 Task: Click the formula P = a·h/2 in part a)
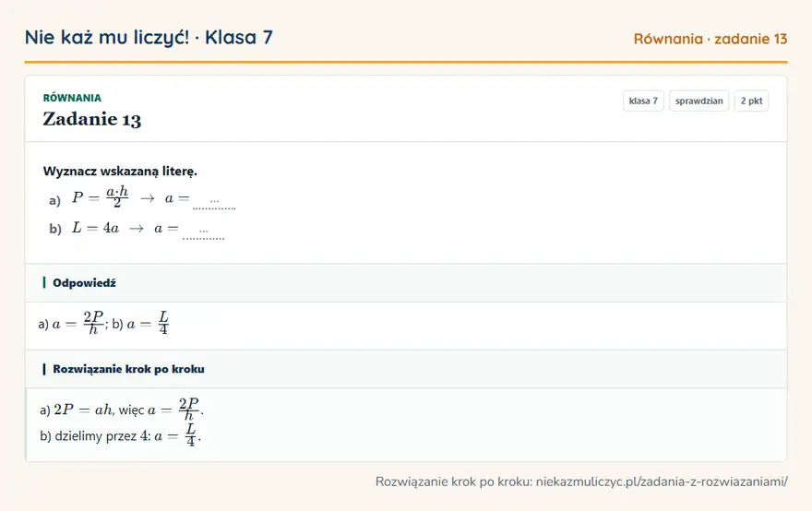click(x=101, y=197)
